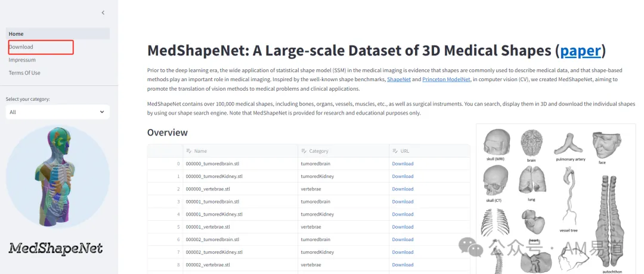Viewport: 644px width, 274px height.
Task: Open the paper link in the title
Action: click(x=580, y=50)
